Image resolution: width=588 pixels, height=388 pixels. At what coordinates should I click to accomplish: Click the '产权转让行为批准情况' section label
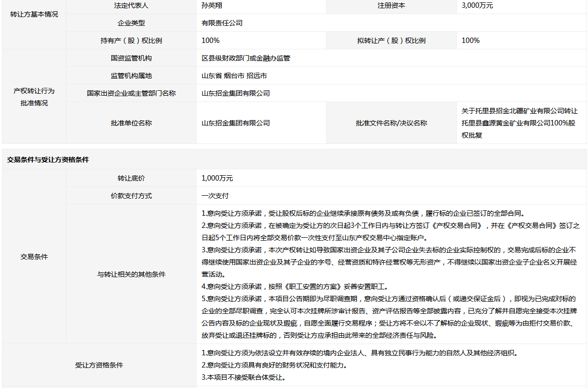(x=34, y=97)
